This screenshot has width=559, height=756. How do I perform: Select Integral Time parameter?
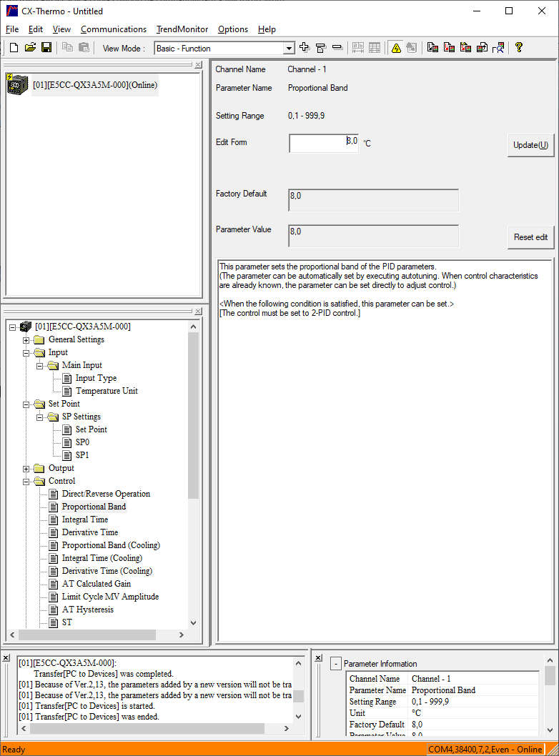85,519
